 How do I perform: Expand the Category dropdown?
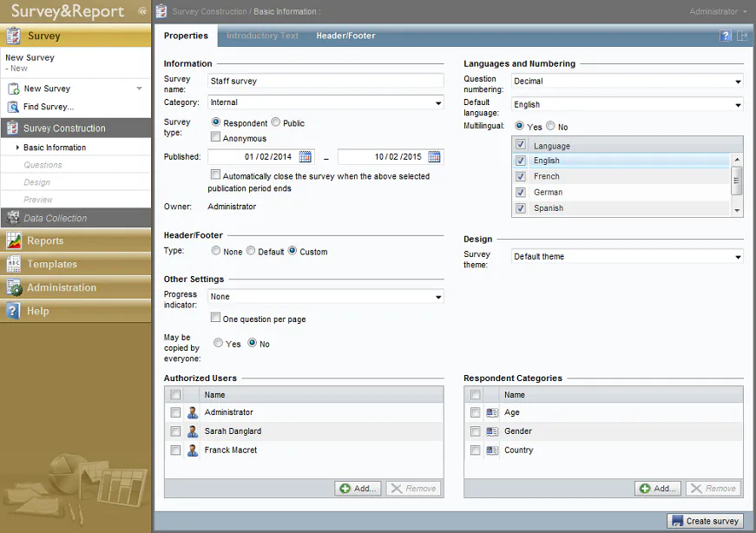pos(326,102)
